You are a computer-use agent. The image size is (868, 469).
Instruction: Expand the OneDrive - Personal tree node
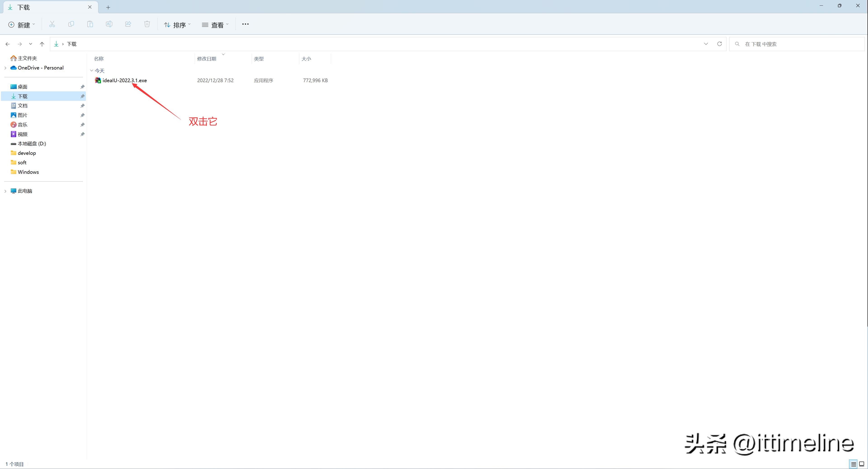coord(5,68)
